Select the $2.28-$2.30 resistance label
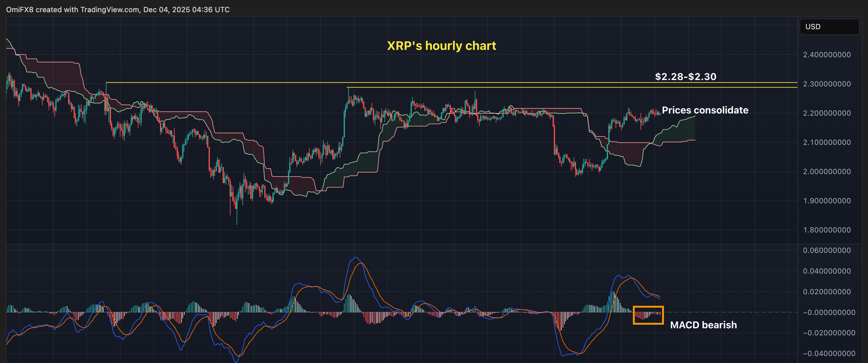Screen dimensions: 868x363 click(686, 76)
